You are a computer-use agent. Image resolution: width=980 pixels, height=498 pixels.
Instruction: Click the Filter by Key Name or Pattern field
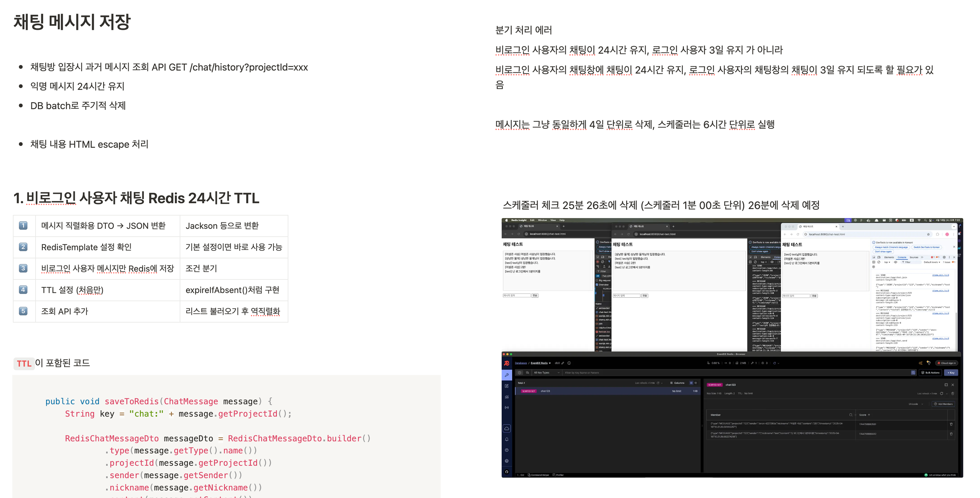click(736, 373)
